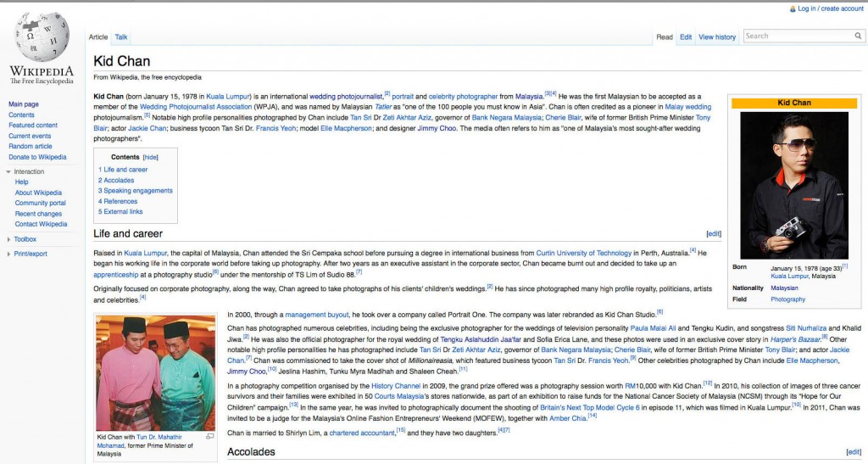Hide the Contents table
The height and width of the screenshot is (464, 868).
click(151, 157)
